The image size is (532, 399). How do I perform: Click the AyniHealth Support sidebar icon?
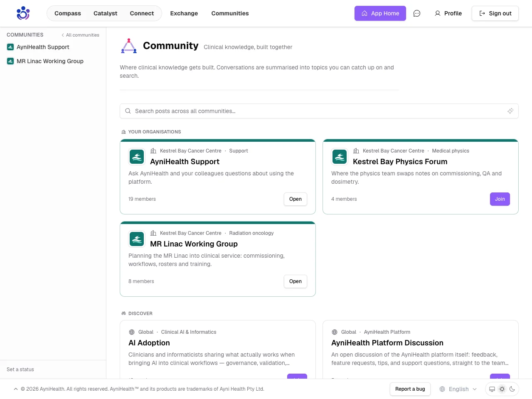pyautogui.click(x=10, y=47)
